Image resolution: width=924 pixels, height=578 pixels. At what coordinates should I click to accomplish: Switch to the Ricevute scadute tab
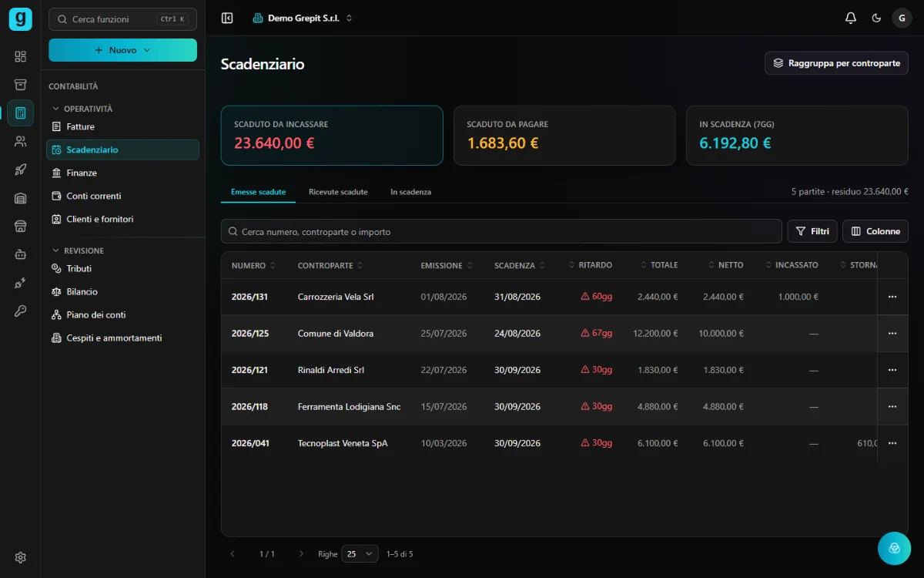[338, 192]
